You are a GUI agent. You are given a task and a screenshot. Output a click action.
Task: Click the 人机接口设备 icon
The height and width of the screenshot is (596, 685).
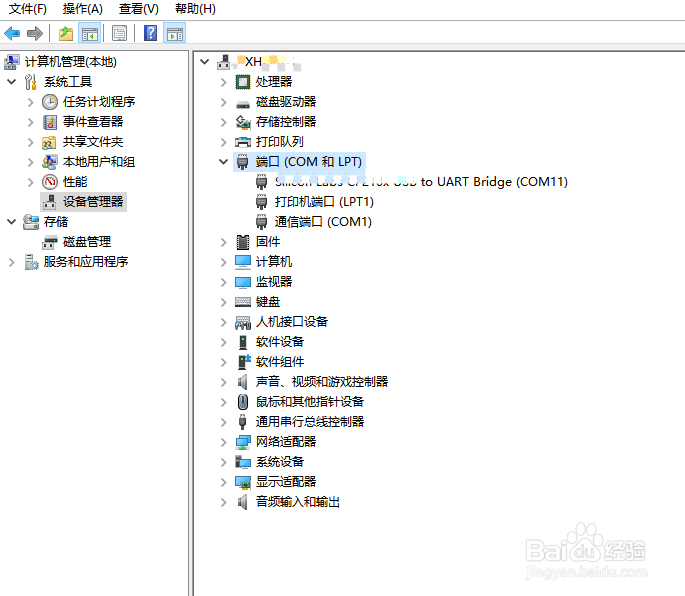(x=243, y=322)
